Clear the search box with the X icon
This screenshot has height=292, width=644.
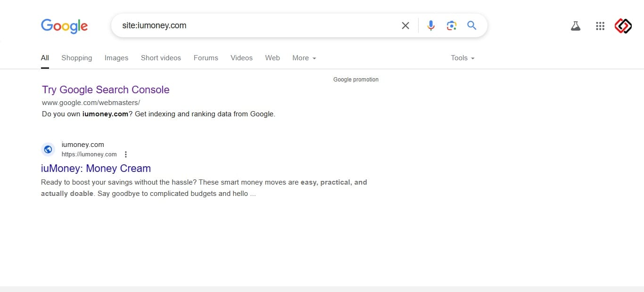[405, 25]
